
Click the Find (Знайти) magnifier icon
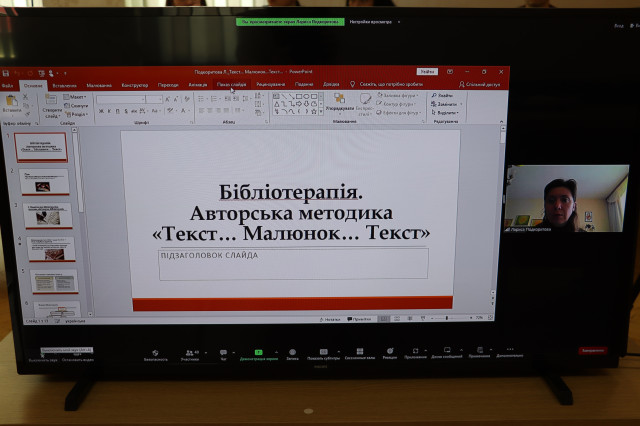point(434,95)
